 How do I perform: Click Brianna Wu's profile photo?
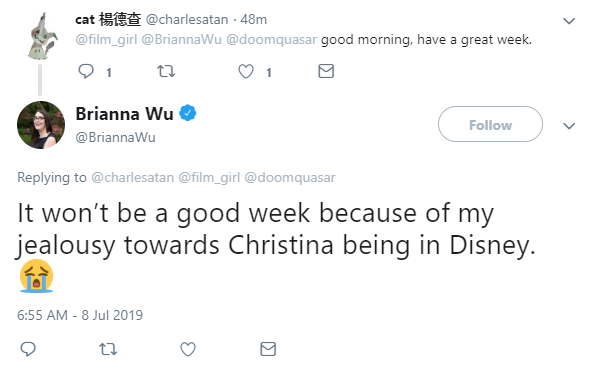[x=41, y=125]
